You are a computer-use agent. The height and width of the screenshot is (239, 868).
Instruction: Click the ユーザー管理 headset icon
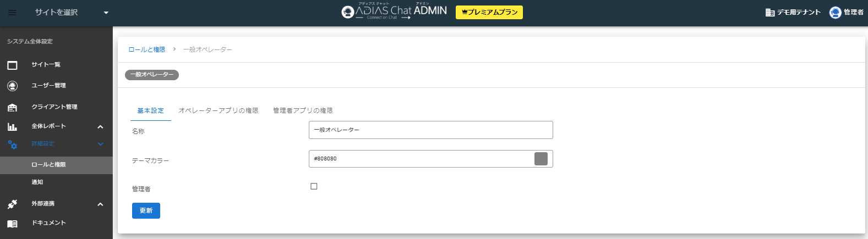(12, 86)
